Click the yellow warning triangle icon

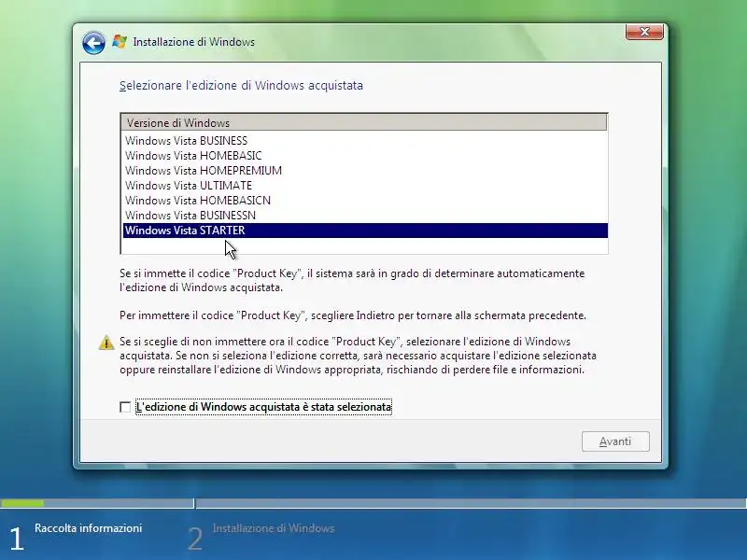tap(106, 343)
